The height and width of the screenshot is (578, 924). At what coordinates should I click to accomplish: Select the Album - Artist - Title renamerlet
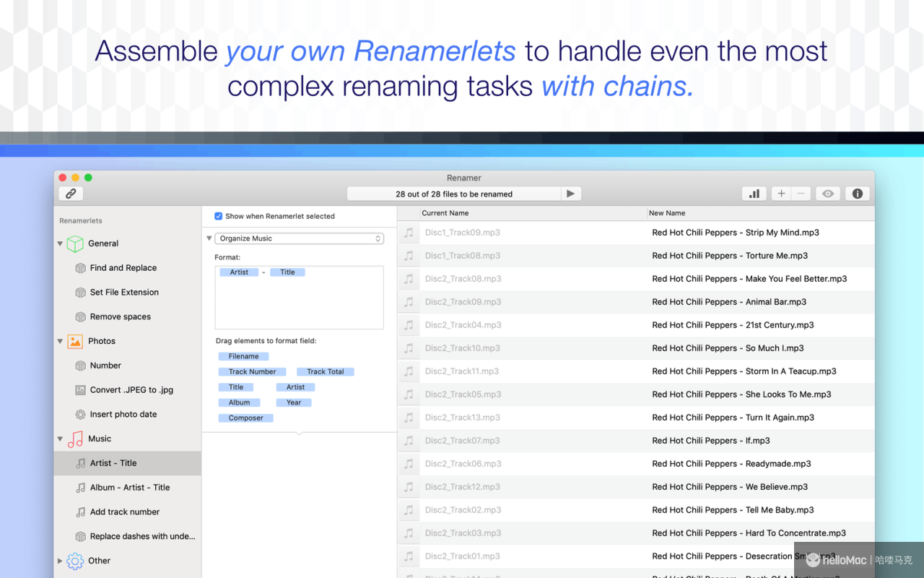128,488
